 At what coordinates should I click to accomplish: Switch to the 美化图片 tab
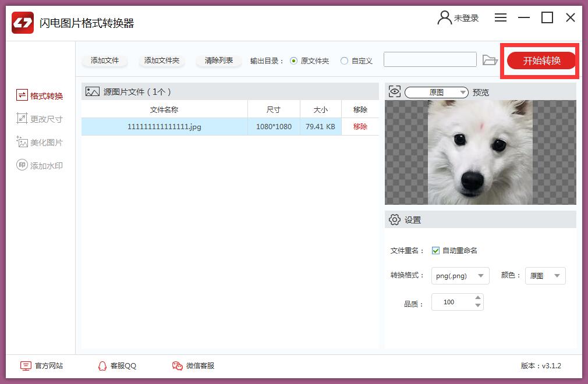click(x=40, y=142)
